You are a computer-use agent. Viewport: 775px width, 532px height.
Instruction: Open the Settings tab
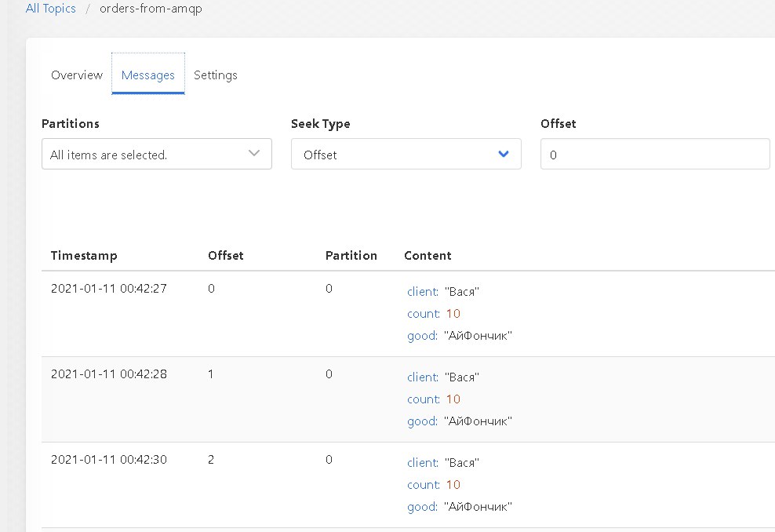pyautogui.click(x=216, y=75)
